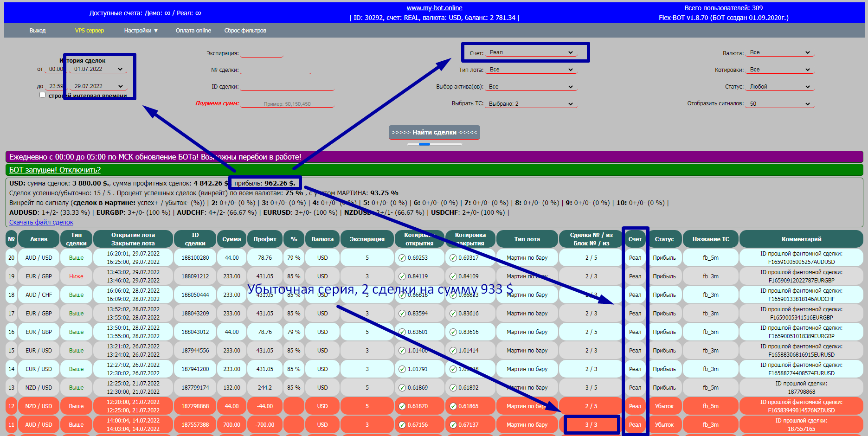Screen dimensions: 868x436
Task: Open Отобразить сигналов count dropdown
Action: click(x=780, y=104)
